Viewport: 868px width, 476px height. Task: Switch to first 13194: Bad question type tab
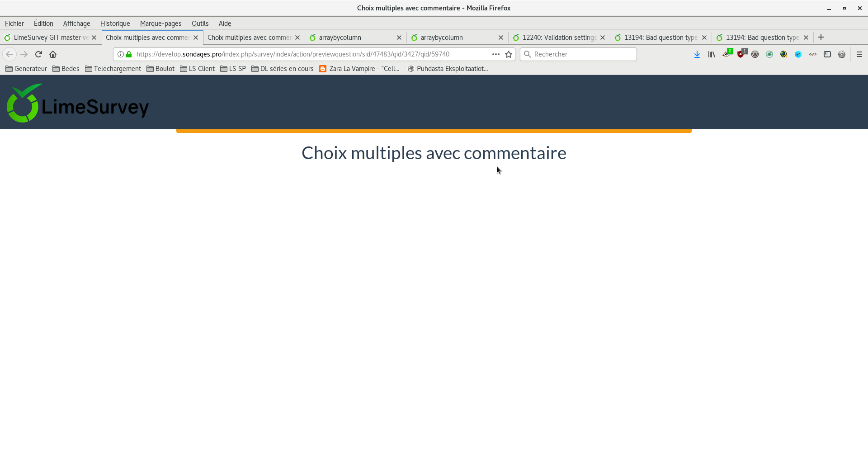[x=660, y=38]
